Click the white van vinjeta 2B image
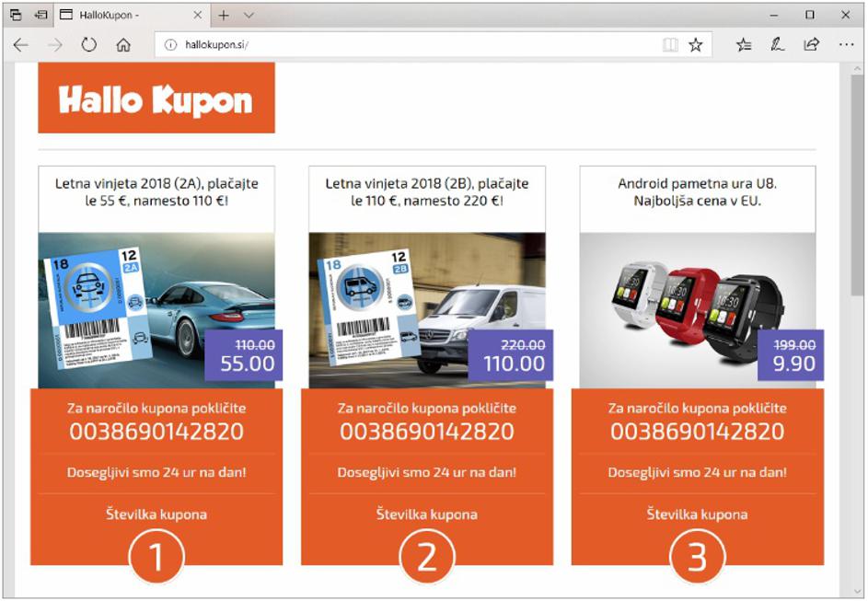Screen dimensions: 868x601 [x=426, y=309]
